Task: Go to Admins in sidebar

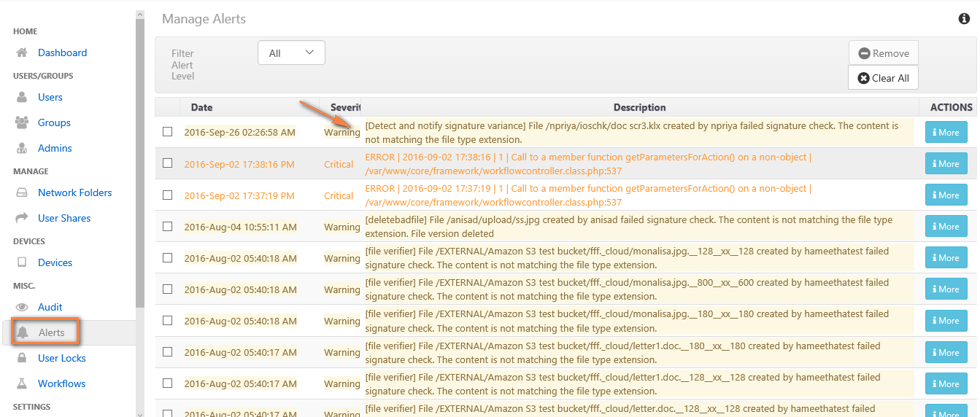Action: click(55, 148)
